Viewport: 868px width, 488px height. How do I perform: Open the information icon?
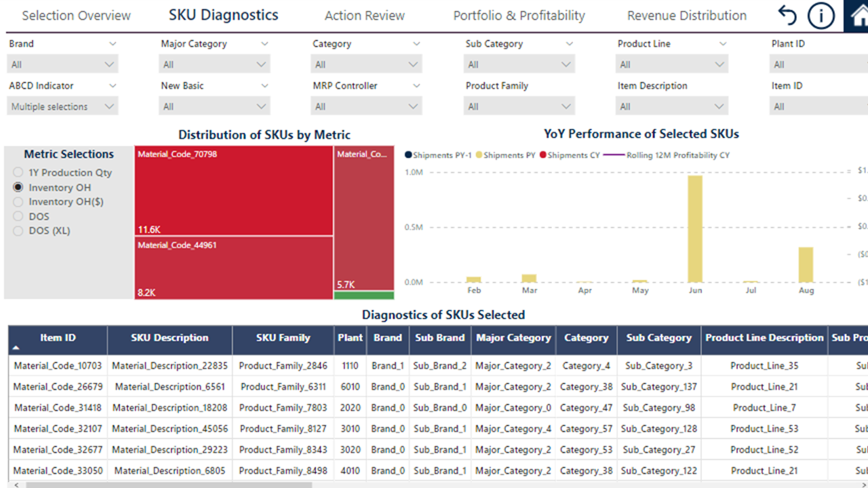pos(821,15)
